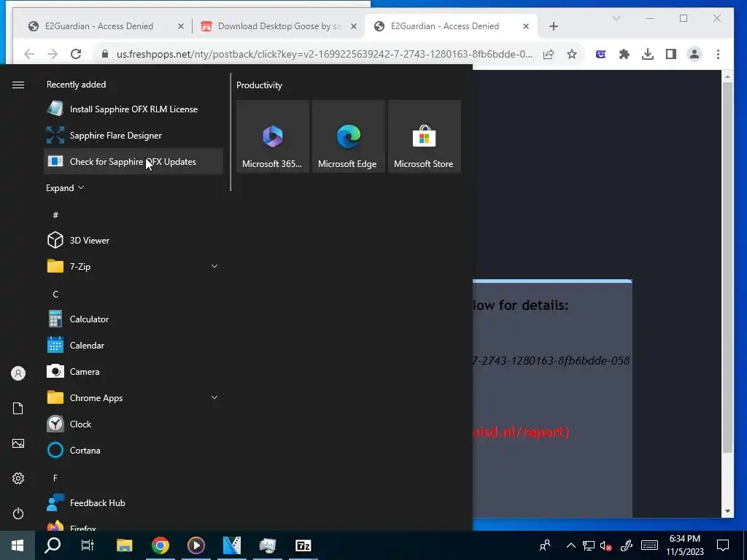Open the Clock app
The height and width of the screenshot is (560, 747).
pos(133,424)
